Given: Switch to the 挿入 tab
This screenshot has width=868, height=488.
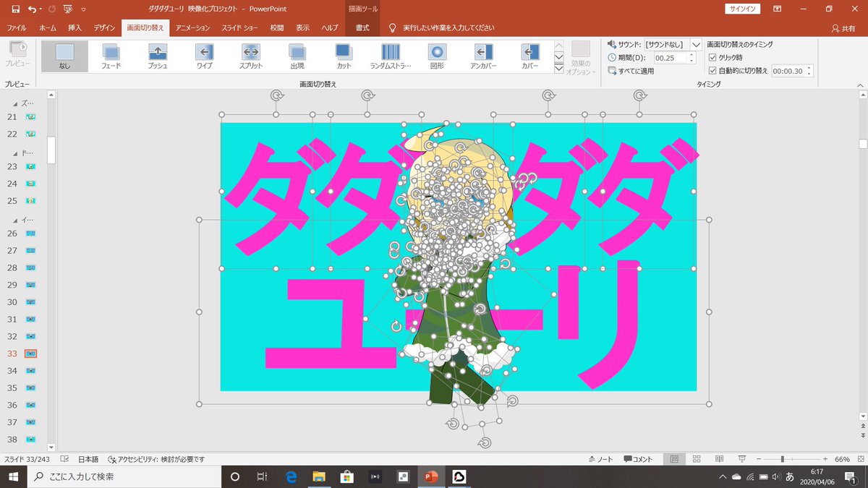Looking at the screenshot, I should pos(75,27).
